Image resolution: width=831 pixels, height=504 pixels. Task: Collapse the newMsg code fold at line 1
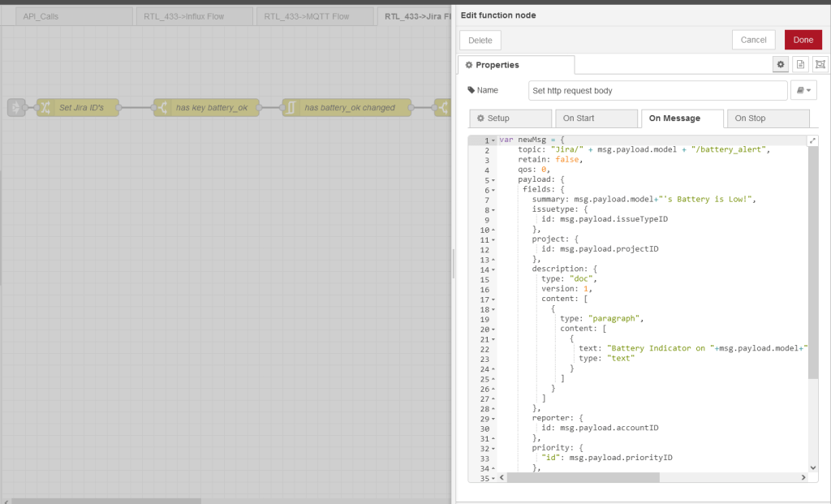(494, 141)
